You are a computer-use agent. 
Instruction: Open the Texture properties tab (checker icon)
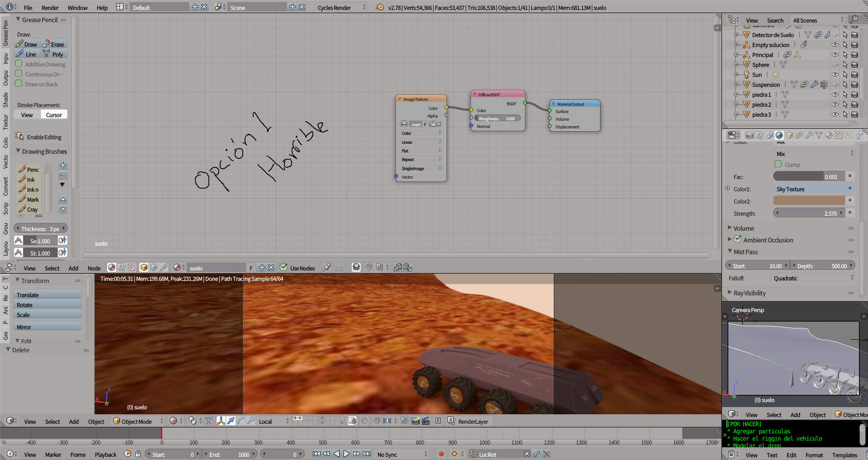coord(839,135)
